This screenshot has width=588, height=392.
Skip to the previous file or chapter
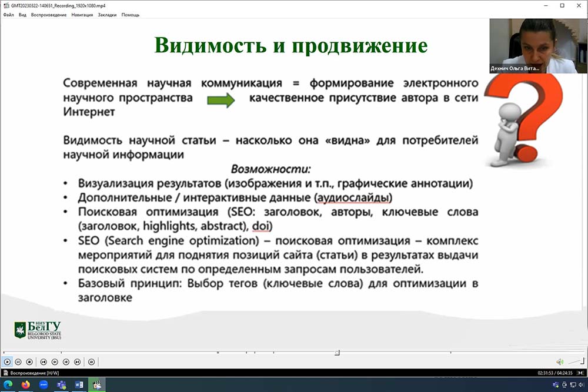[44, 362]
